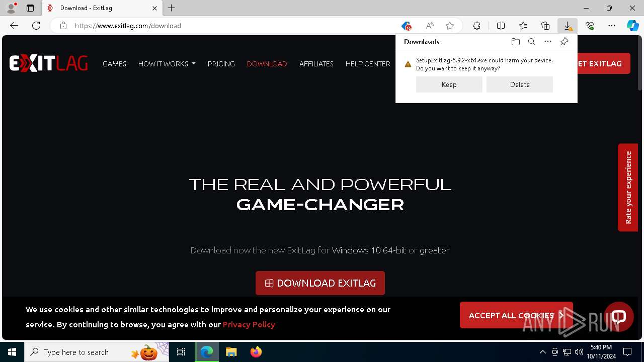Open Favorites list icon

point(523,26)
